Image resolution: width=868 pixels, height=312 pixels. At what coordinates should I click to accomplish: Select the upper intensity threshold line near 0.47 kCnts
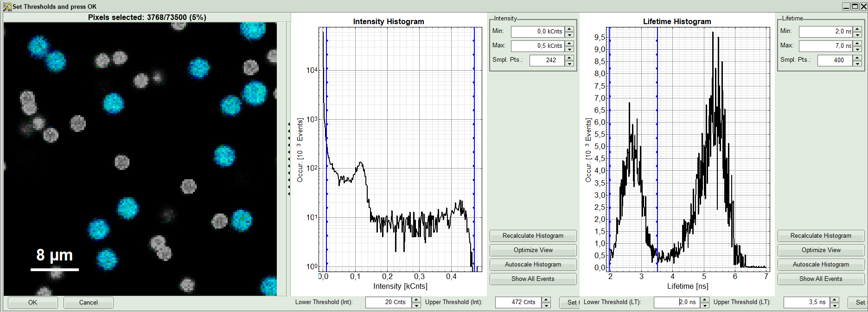[x=474, y=139]
